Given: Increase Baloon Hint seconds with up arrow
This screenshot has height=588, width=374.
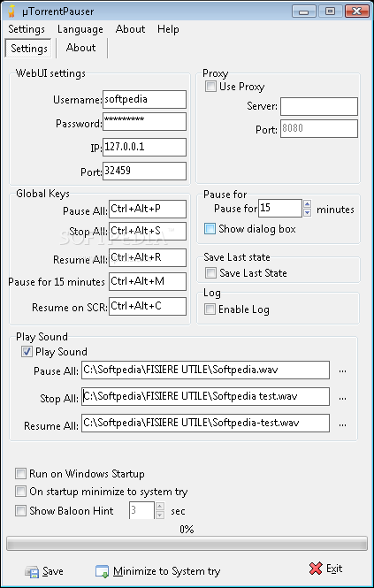Looking at the screenshot, I should coord(160,507).
